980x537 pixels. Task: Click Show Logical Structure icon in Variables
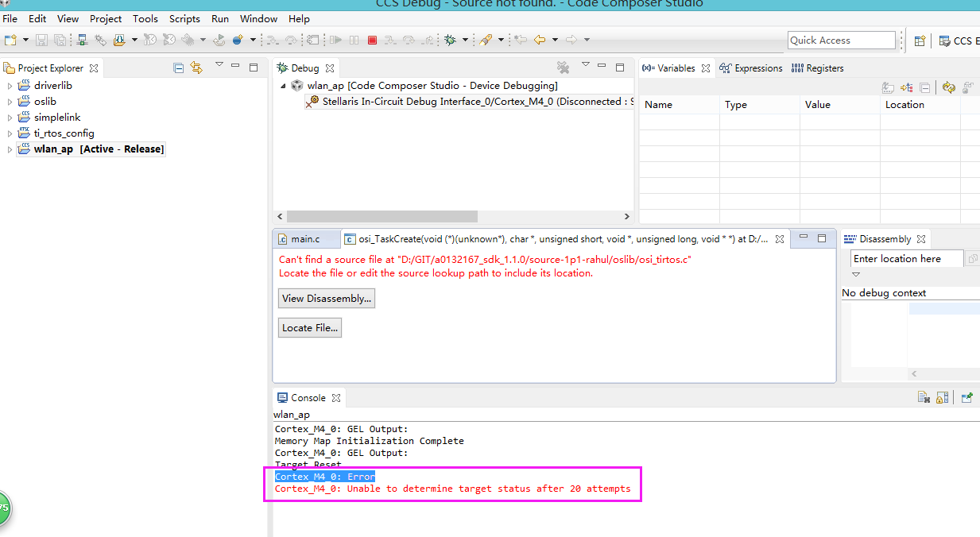[908, 88]
